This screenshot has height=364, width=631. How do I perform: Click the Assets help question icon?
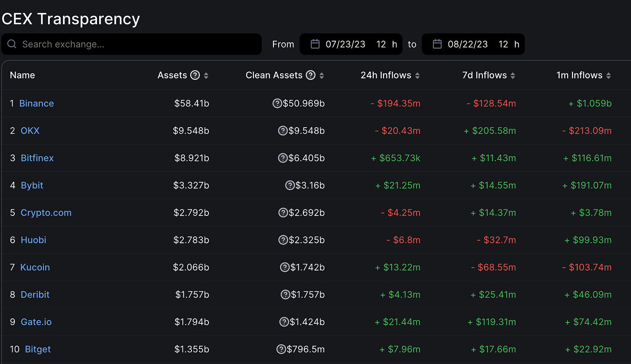[195, 75]
